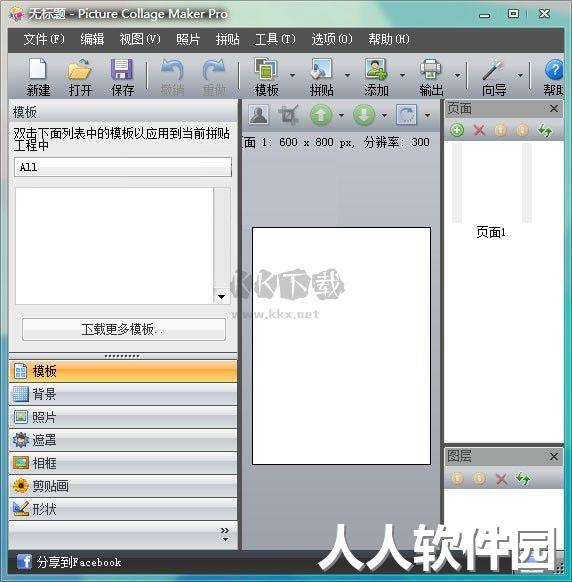Click the green up arrow layer icon
The image size is (572, 582).
coord(321,115)
